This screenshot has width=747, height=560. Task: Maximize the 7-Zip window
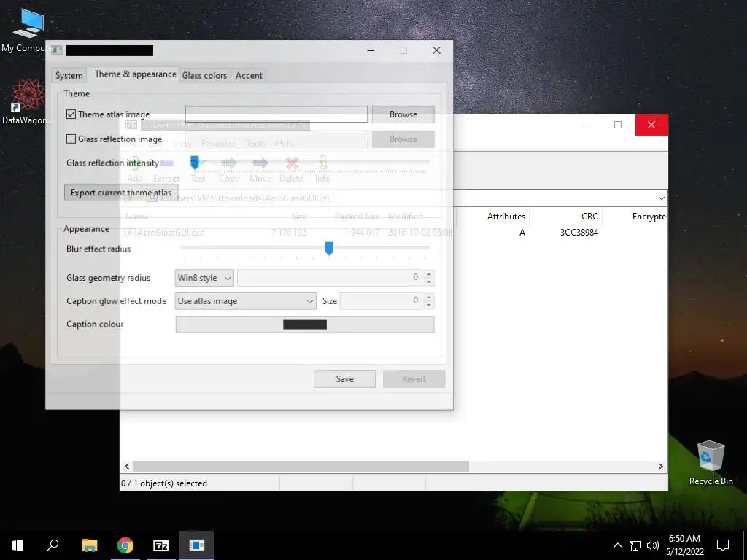coord(618,125)
